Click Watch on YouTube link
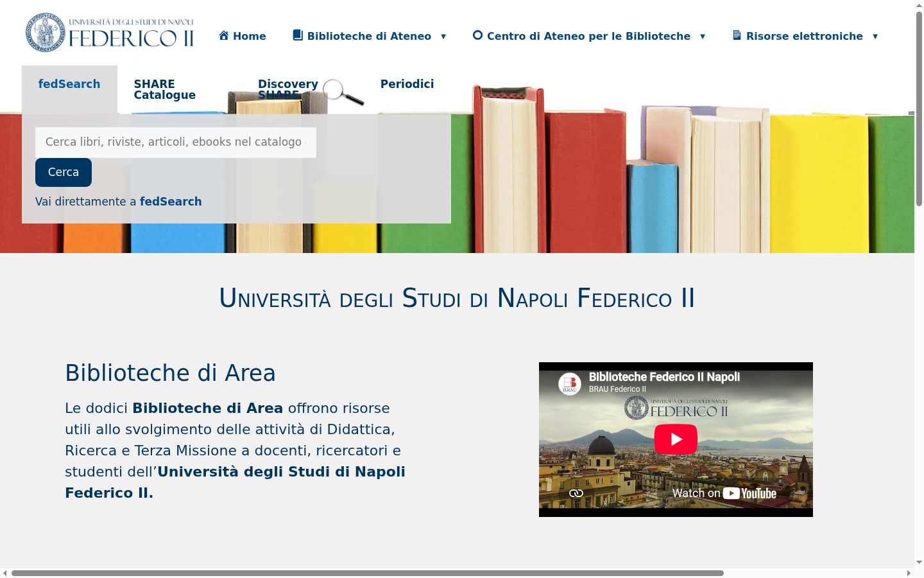924x578 pixels. (724, 493)
